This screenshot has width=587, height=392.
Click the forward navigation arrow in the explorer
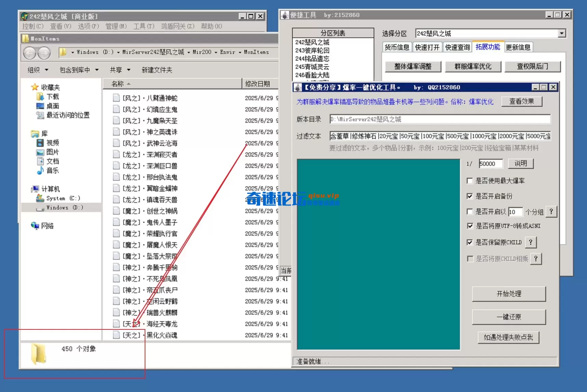click(44, 53)
